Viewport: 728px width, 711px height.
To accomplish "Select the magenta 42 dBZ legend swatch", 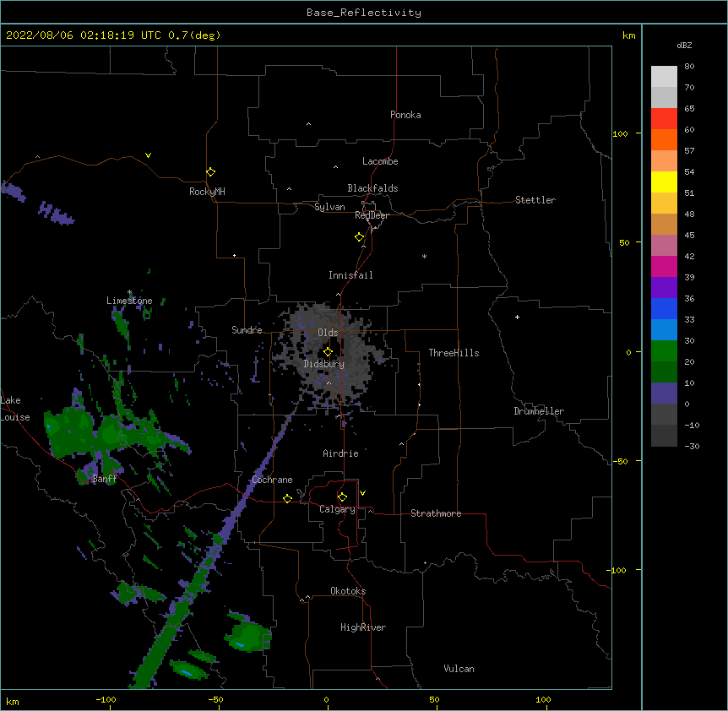I will coord(664,266).
